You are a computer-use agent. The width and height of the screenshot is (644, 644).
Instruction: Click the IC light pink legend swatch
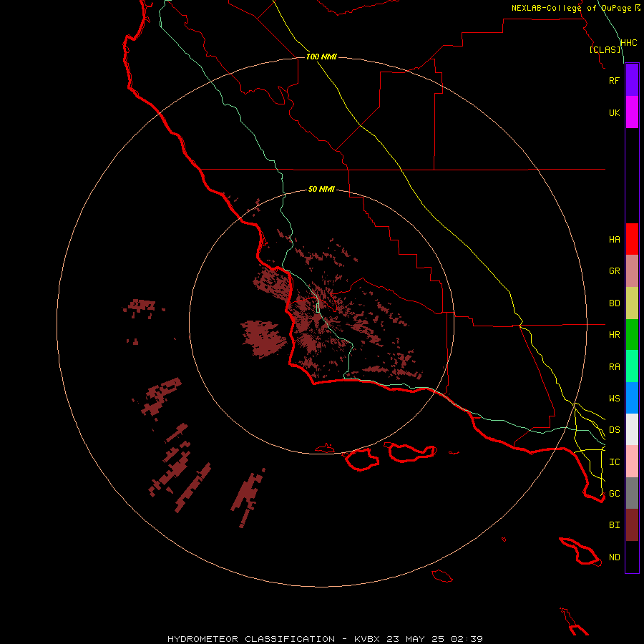pos(632,462)
